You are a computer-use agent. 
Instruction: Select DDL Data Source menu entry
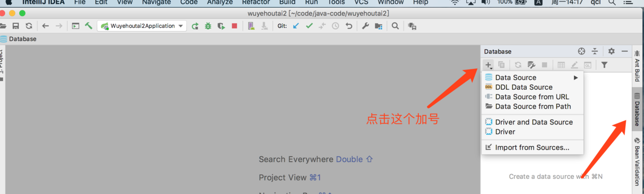[532, 87]
